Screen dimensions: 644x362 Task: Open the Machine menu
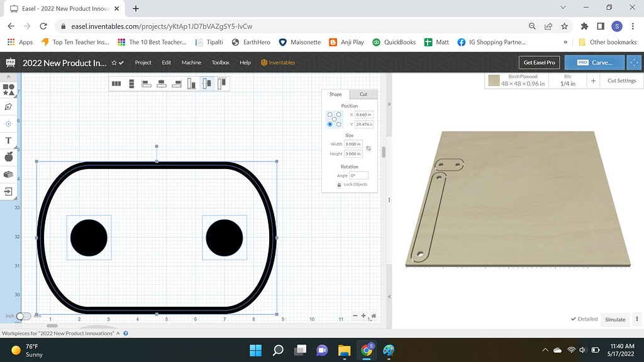(x=191, y=62)
